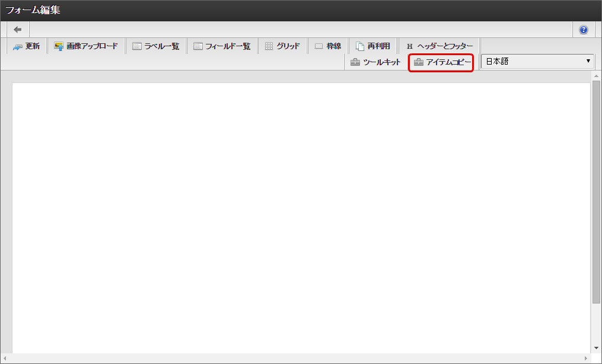This screenshot has width=602, height=364.
Task: Click inside the blank form canvas
Action: (x=301, y=218)
